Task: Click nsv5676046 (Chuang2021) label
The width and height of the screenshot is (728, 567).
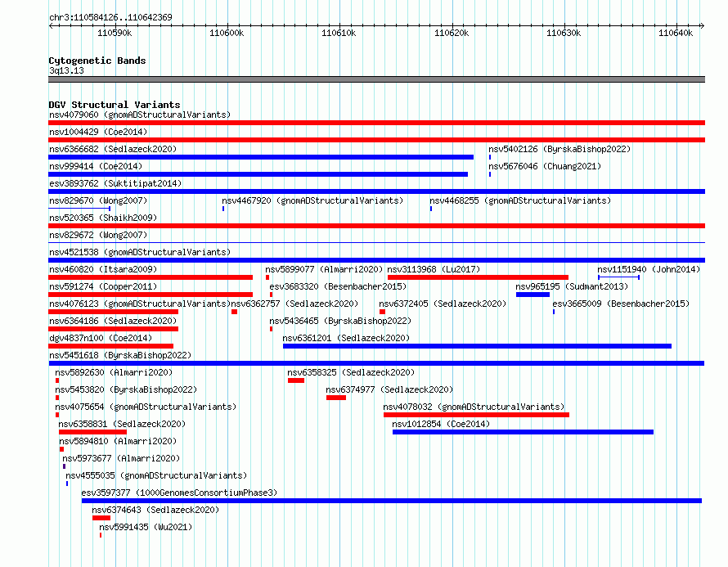Action: click(x=545, y=166)
